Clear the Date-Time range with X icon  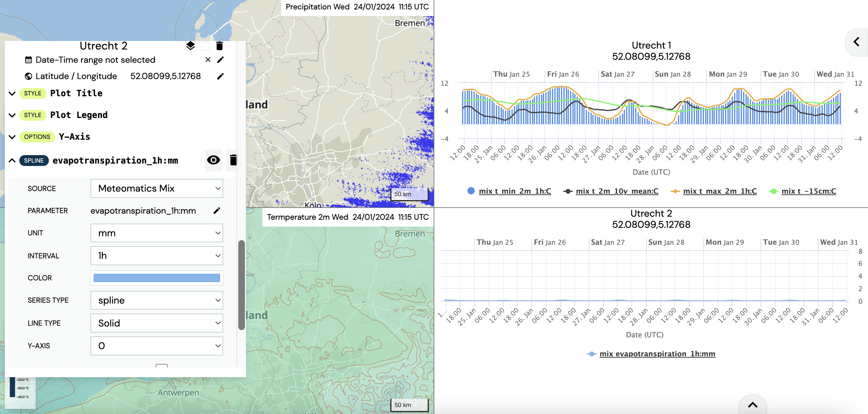[208, 60]
